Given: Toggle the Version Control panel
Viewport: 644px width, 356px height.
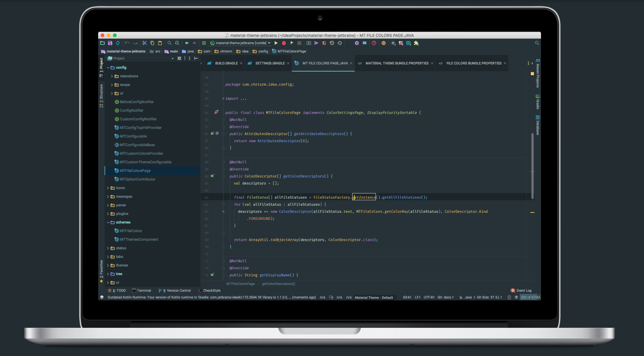Looking at the screenshot, I should coord(175,290).
